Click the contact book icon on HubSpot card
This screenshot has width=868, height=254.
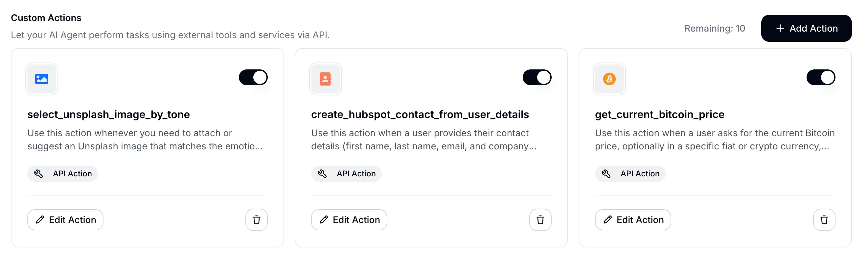(x=325, y=79)
